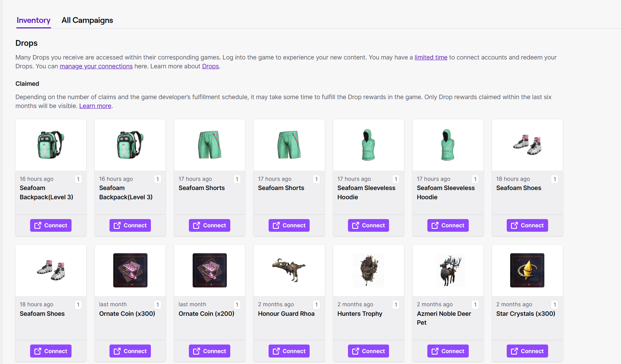621x364 pixels.
Task: Connect account for Azmeri Noble Deer Pet
Action: (x=448, y=351)
